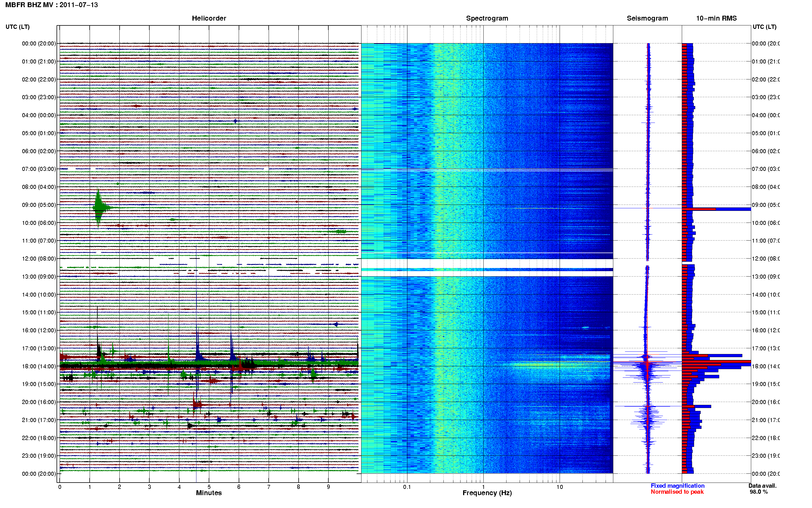Click the 'Frequency (Hz)' axis label
The height and width of the screenshot is (508, 812).
pos(487,493)
